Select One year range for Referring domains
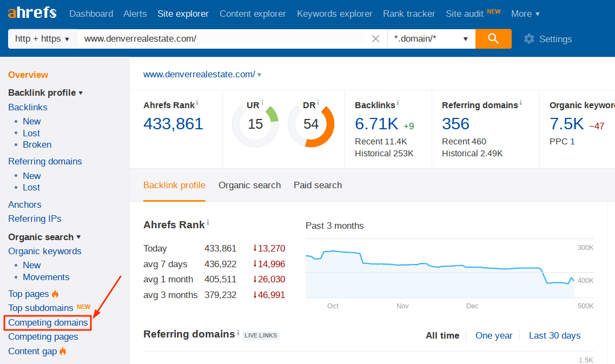Viewport: 615px width, 364px height. (x=494, y=336)
